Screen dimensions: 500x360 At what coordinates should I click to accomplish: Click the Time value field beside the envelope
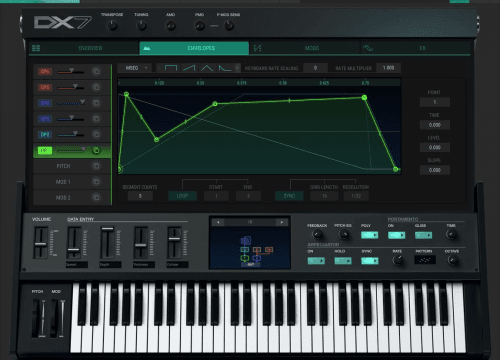435,125
